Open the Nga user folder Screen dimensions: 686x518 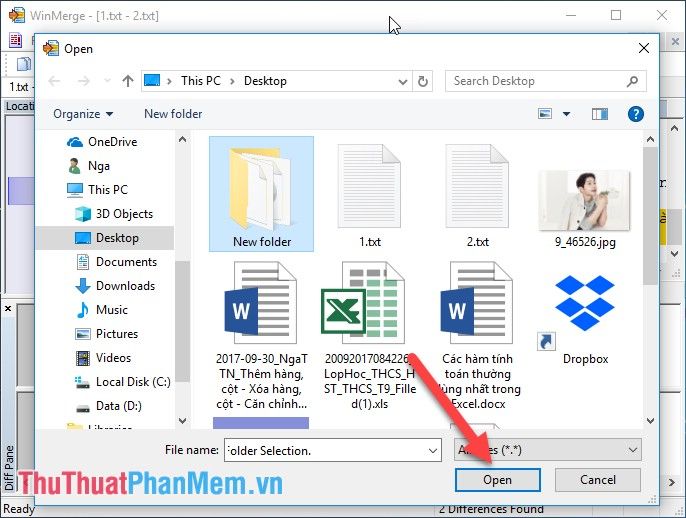[x=89, y=166]
